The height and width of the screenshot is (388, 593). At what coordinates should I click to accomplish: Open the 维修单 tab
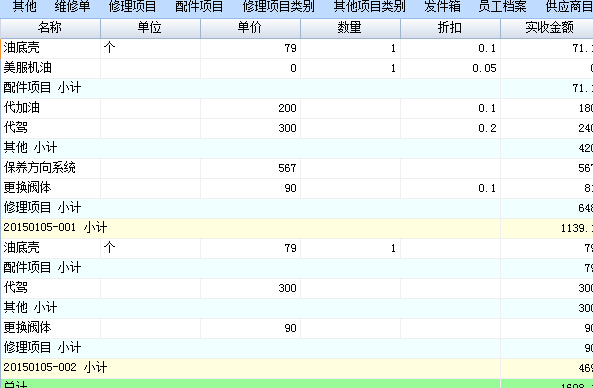[x=72, y=6]
